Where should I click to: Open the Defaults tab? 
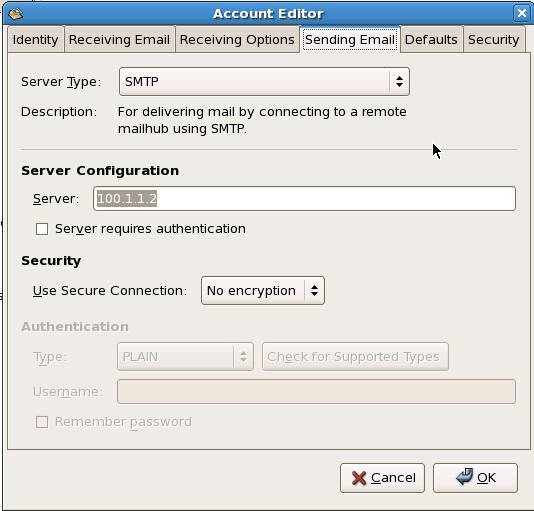pos(431,40)
